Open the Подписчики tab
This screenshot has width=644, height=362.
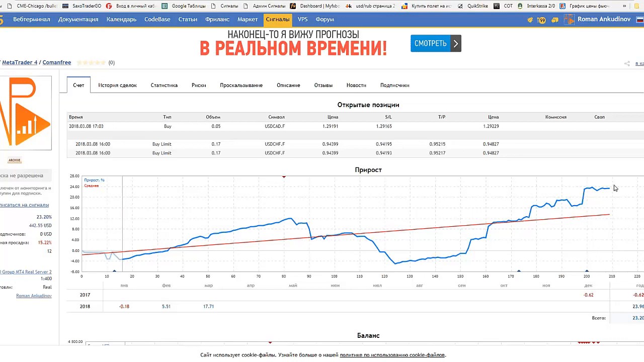[x=394, y=85]
